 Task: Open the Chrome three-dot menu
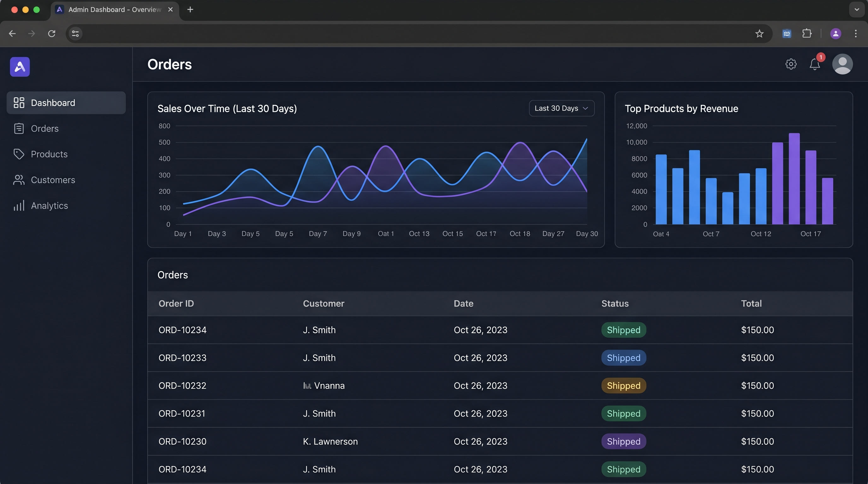pos(855,34)
